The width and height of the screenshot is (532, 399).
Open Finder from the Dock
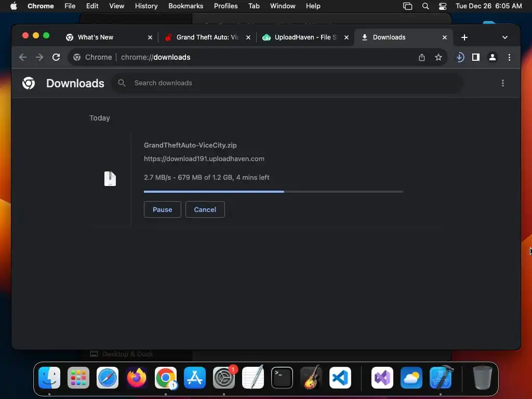(49, 378)
